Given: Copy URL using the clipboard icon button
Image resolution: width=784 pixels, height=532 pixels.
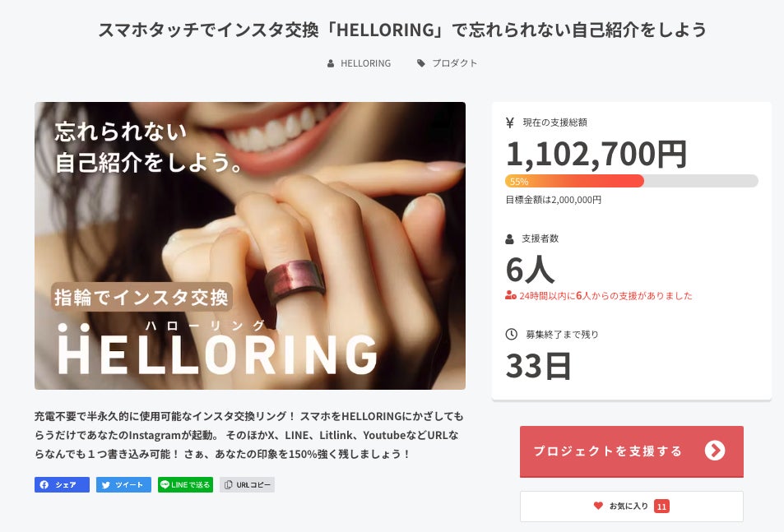Looking at the screenshot, I should pos(247,484).
